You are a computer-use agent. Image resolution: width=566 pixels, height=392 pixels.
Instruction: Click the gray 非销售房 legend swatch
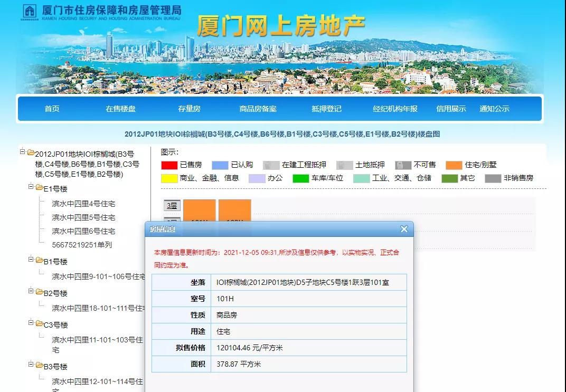(x=493, y=178)
